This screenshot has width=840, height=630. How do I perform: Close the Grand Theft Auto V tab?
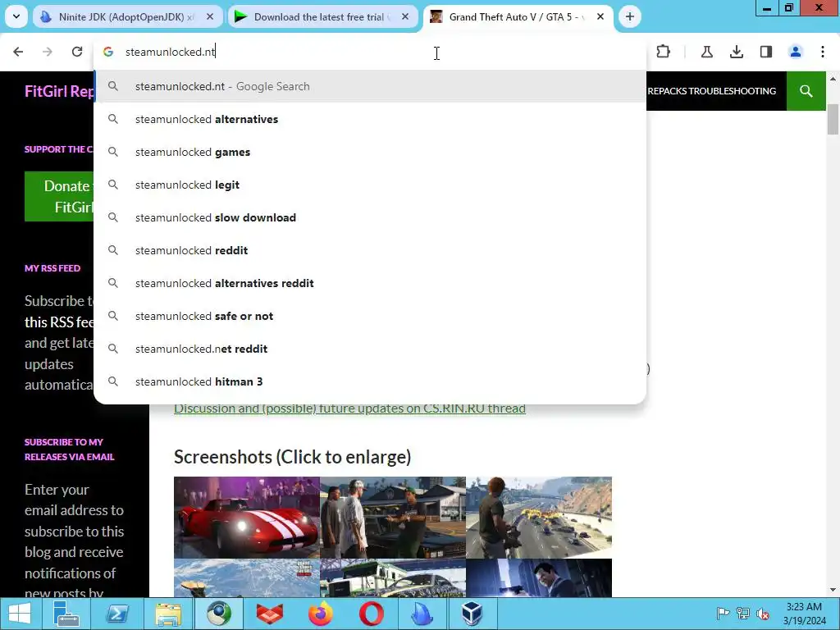(600, 17)
